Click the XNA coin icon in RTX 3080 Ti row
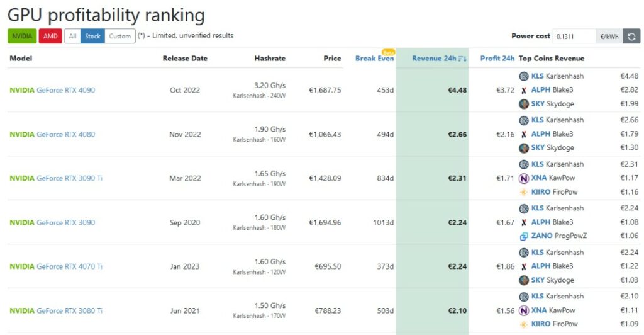Image resolution: width=644 pixels, height=335 pixels. pos(524,310)
